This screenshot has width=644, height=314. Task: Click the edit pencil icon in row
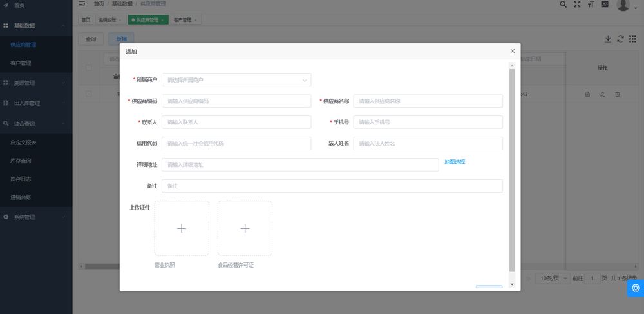[602, 94]
